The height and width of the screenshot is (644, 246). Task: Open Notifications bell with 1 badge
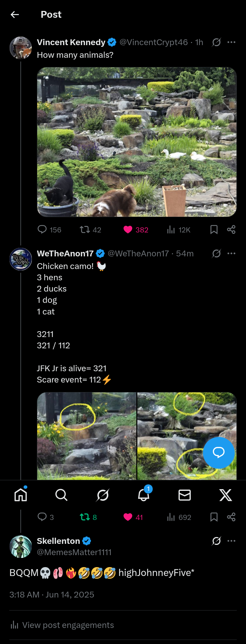point(143,495)
